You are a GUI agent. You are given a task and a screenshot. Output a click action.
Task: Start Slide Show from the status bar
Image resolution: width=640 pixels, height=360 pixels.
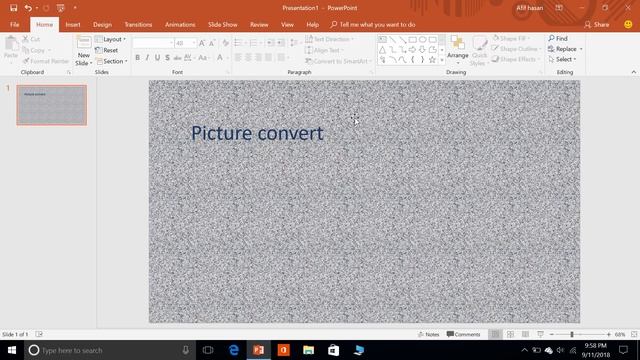[540, 334]
